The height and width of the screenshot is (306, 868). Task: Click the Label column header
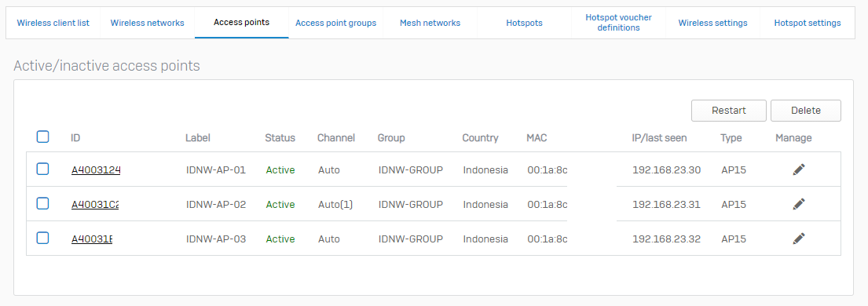point(198,138)
